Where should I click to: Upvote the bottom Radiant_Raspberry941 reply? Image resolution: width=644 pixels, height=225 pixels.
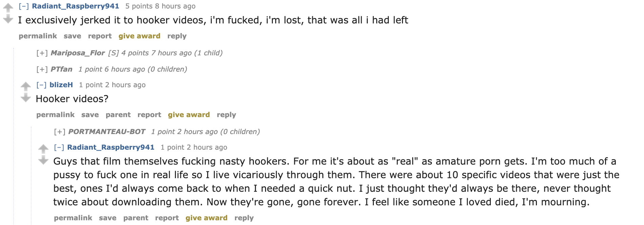point(43,148)
